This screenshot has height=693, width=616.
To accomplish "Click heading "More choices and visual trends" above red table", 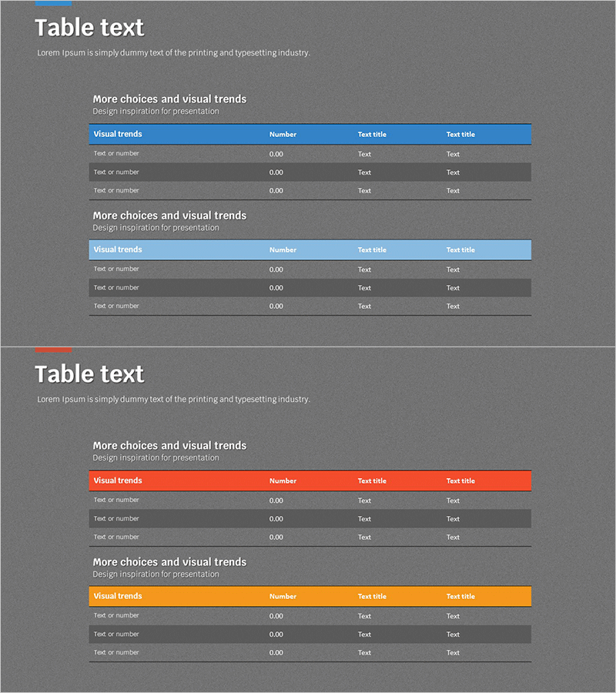I will pyautogui.click(x=169, y=446).
